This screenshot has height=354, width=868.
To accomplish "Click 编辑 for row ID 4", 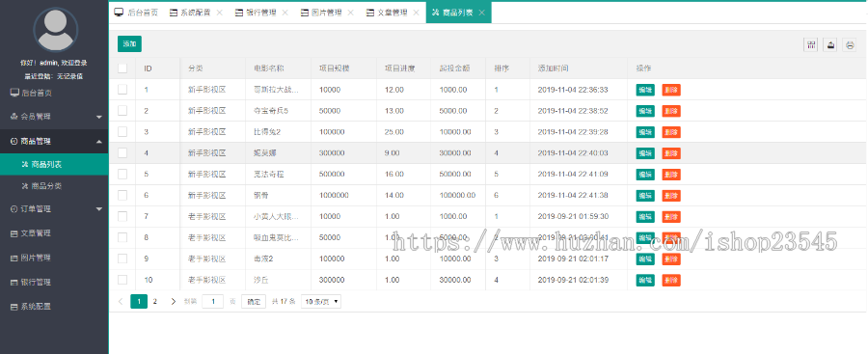I will pyautogui.click(x=645, y=153).
